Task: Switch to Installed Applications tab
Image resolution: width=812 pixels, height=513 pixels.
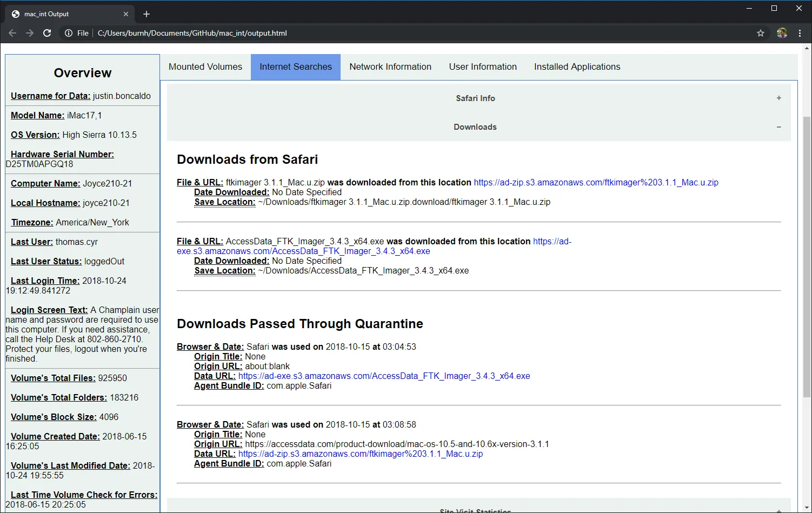Action: click(577, 67)
